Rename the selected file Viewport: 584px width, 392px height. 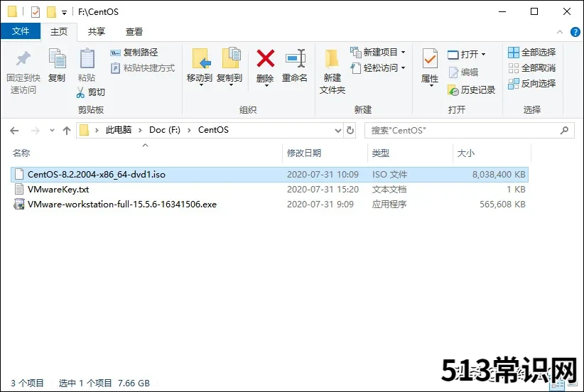tap(295, 65)
